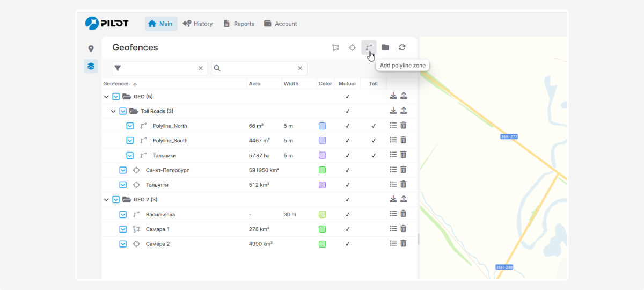
Task: Click the Add polyline zone icon
Action: click(x=369, y=47)
